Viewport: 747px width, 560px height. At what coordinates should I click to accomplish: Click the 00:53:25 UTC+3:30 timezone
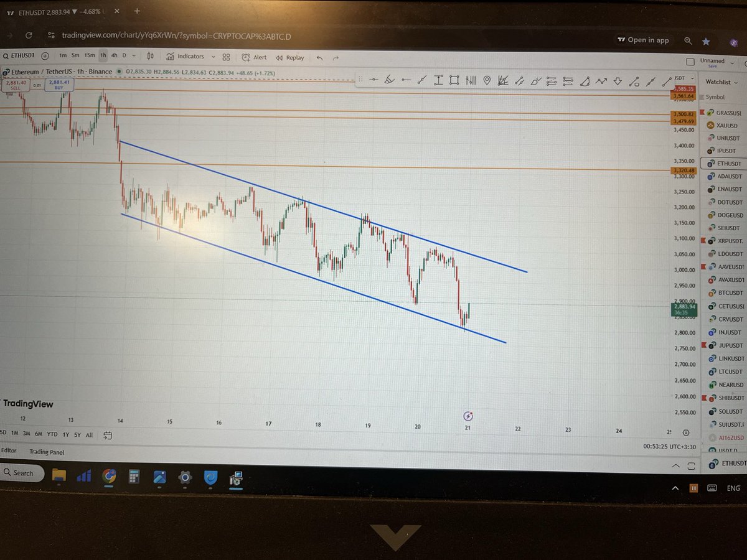point(670,446)
